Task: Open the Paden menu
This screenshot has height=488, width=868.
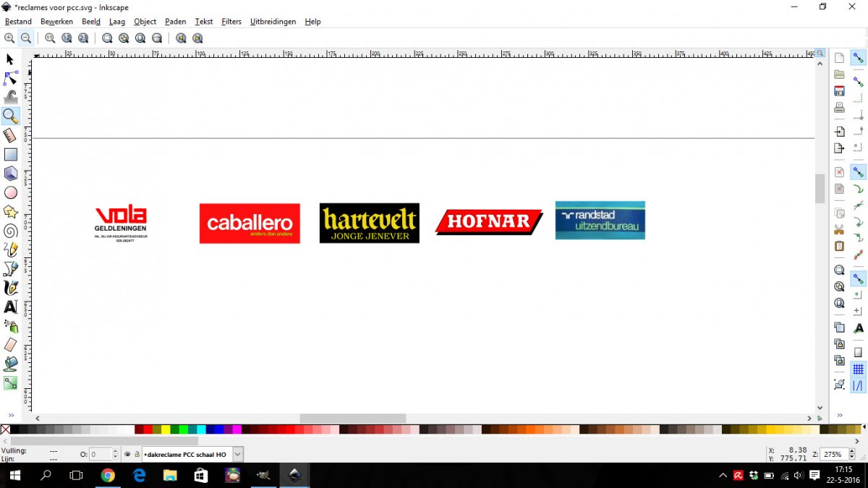Action: click(176, 22)
